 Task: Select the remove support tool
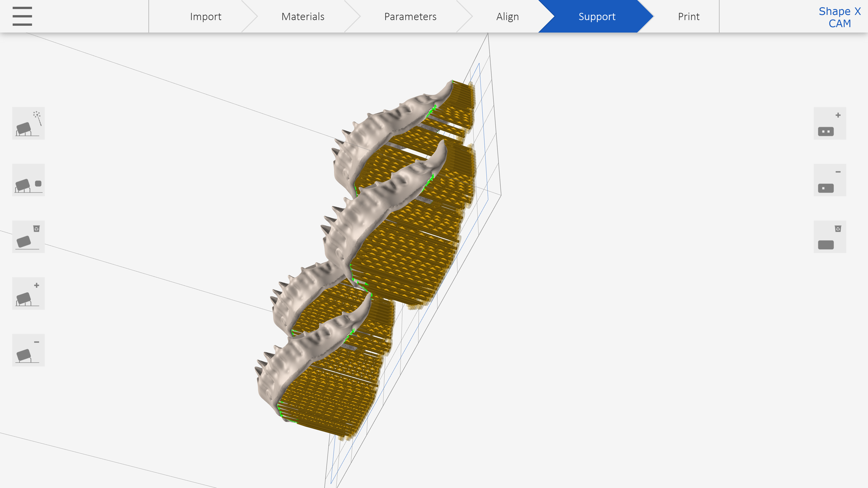[x=28, y=350]
